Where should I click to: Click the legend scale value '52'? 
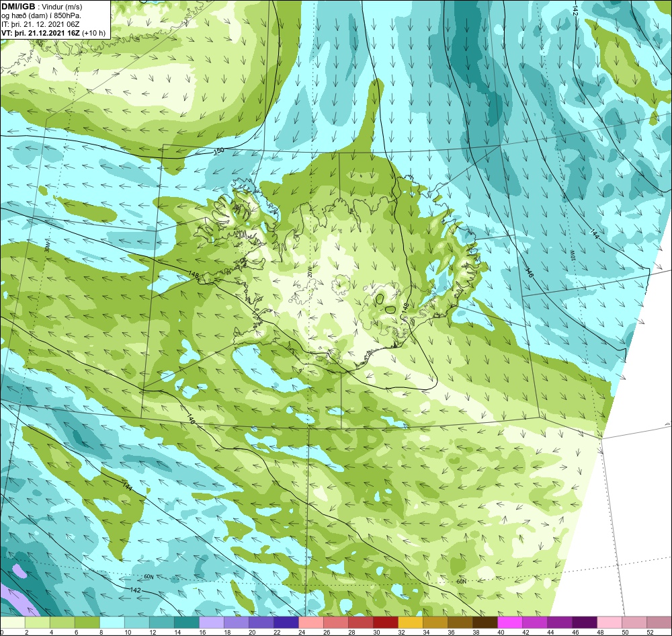(x=650, y=632)
